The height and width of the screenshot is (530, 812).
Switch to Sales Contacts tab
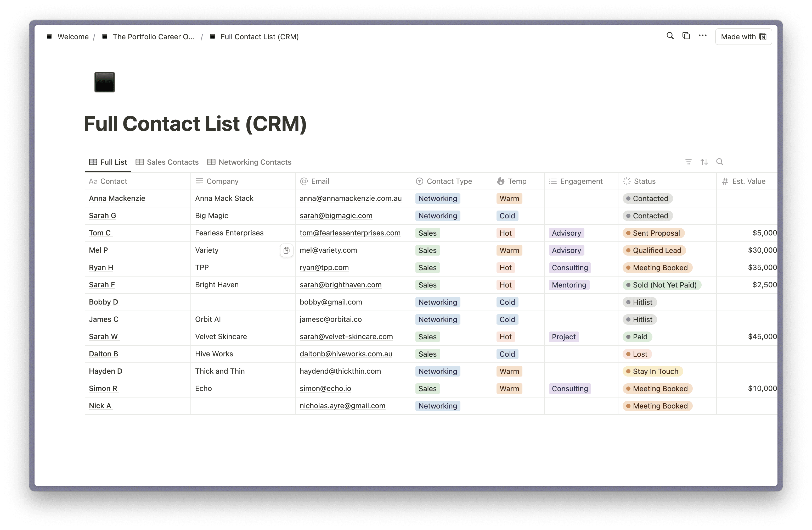click(167, 162)
